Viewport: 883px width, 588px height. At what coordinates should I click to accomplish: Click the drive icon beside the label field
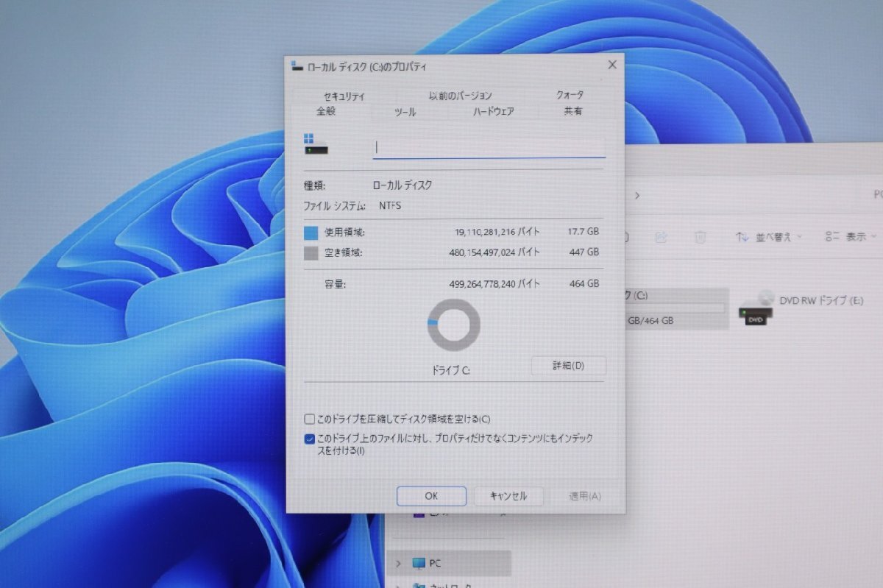316,144
